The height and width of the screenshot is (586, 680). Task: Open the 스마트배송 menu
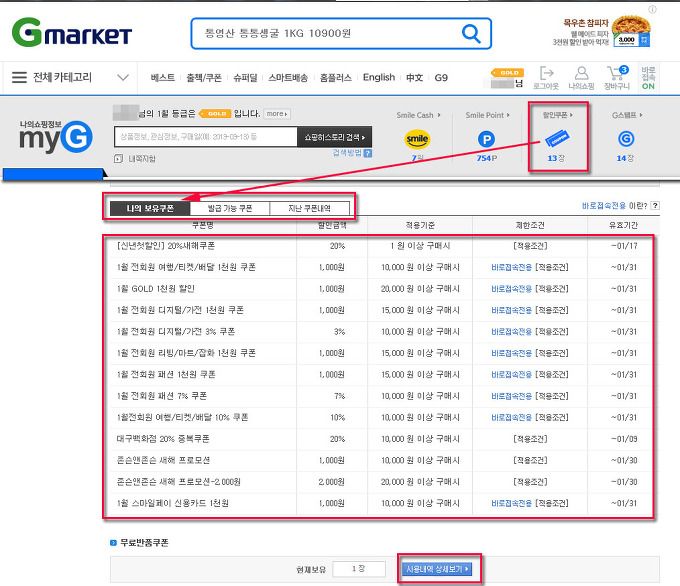pyautogui.click(x=288, y=78)
